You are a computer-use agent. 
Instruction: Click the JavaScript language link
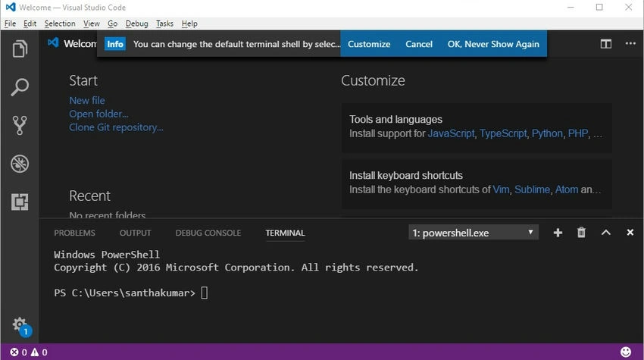(451, 133)
